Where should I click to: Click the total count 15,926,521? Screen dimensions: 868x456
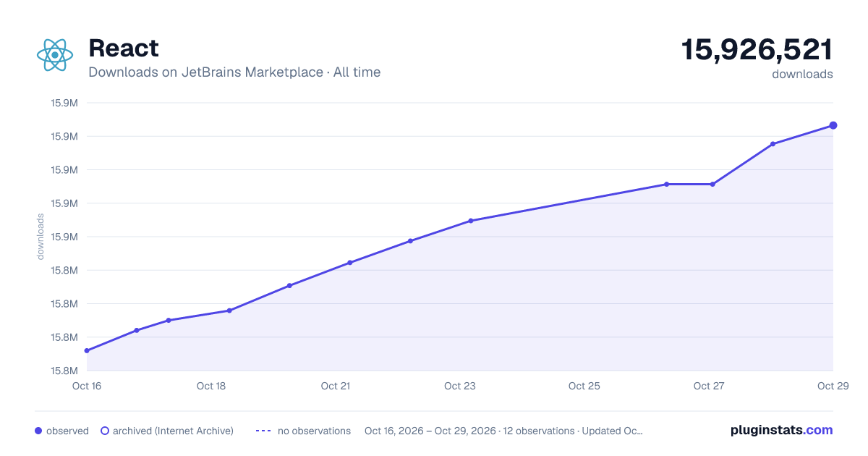[x=757, y=50]
